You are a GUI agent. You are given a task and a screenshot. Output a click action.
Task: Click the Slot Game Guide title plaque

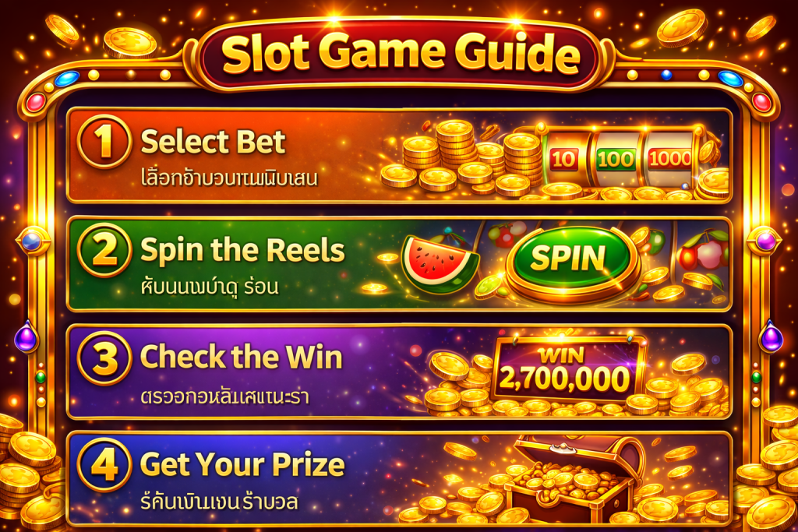click(x=400, y=53)
